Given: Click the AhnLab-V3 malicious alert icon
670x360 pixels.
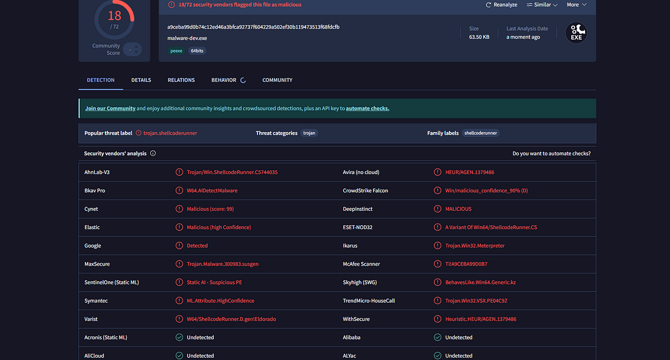Looking at the screenshot, I should pos(179,172).
